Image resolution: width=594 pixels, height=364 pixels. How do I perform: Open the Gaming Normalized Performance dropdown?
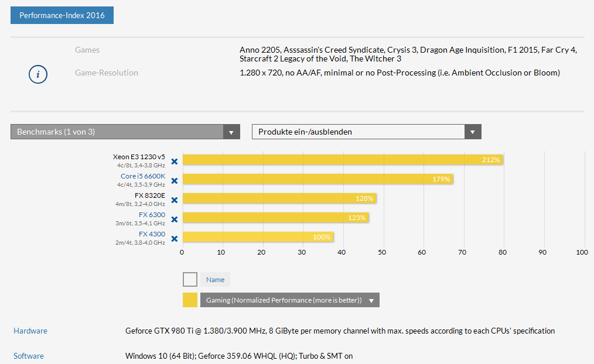click(290, 300)
